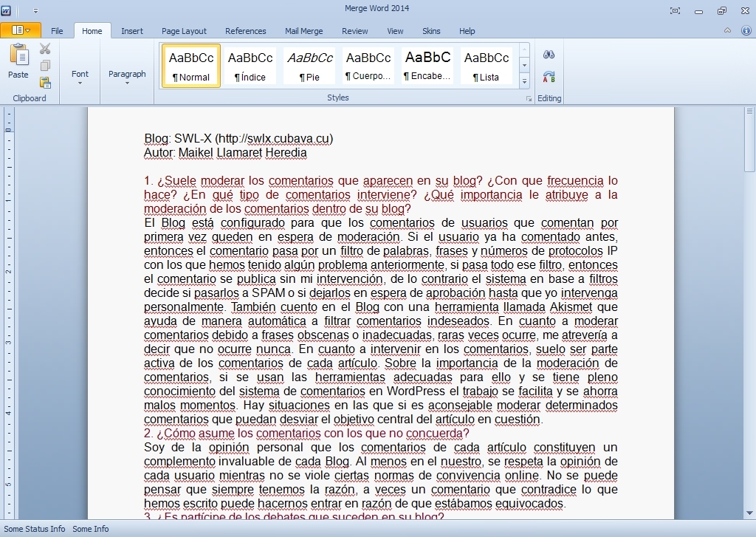Viewport: 756px width, 537px height.
Task: Click 'Some Status Info' in status bar
Action: coord(34,529)
